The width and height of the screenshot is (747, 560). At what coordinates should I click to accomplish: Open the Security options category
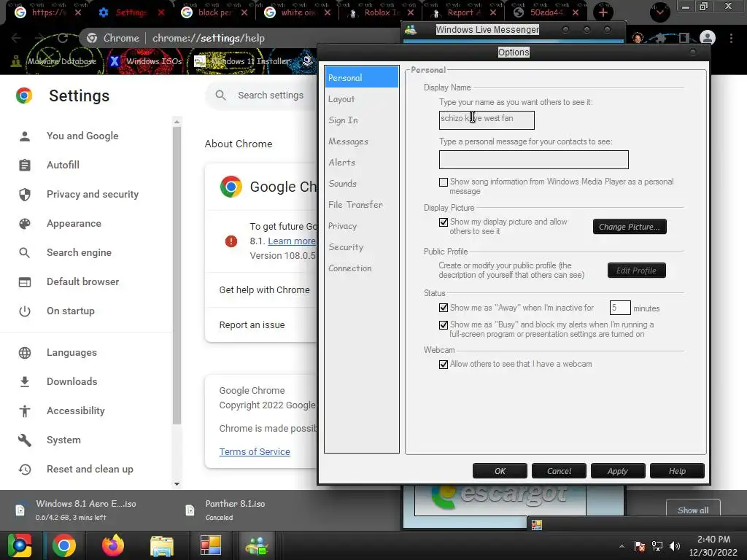click(x=361, y=247)
